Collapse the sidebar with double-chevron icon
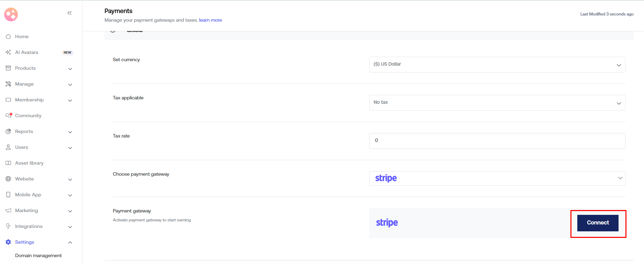 [69, 13]
